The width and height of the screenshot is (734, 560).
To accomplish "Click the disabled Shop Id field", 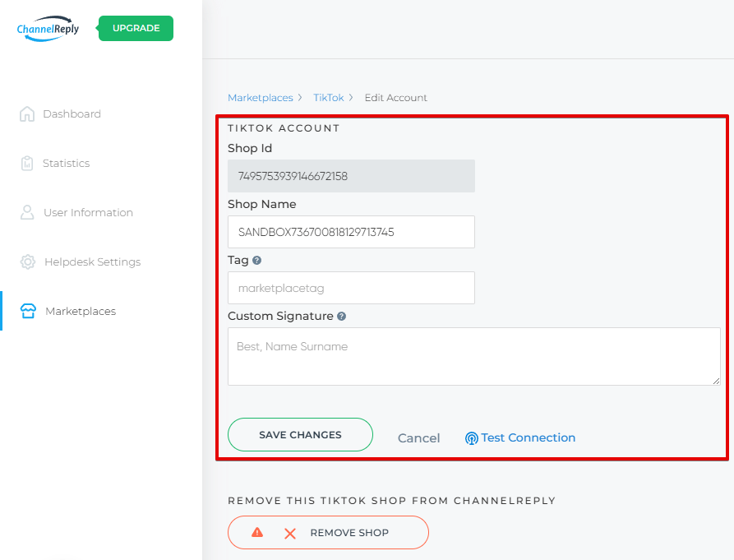I will 351,176.
